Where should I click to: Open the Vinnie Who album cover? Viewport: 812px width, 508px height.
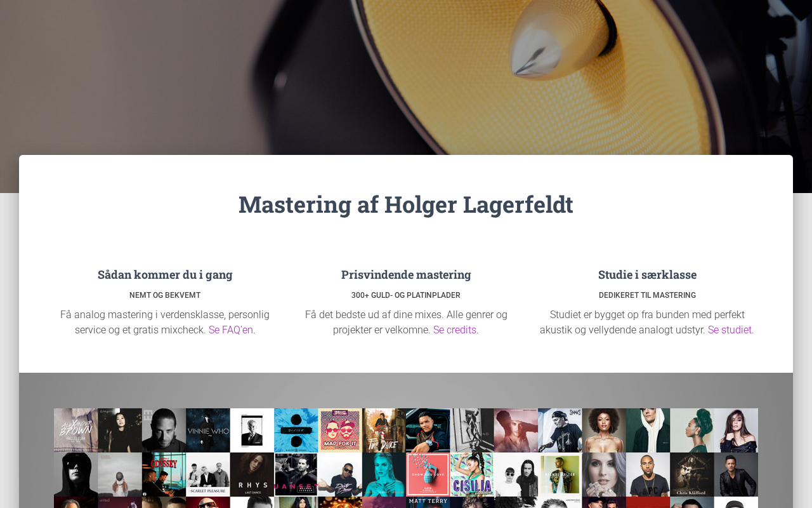pyautogui.click(x=208, y=430)
